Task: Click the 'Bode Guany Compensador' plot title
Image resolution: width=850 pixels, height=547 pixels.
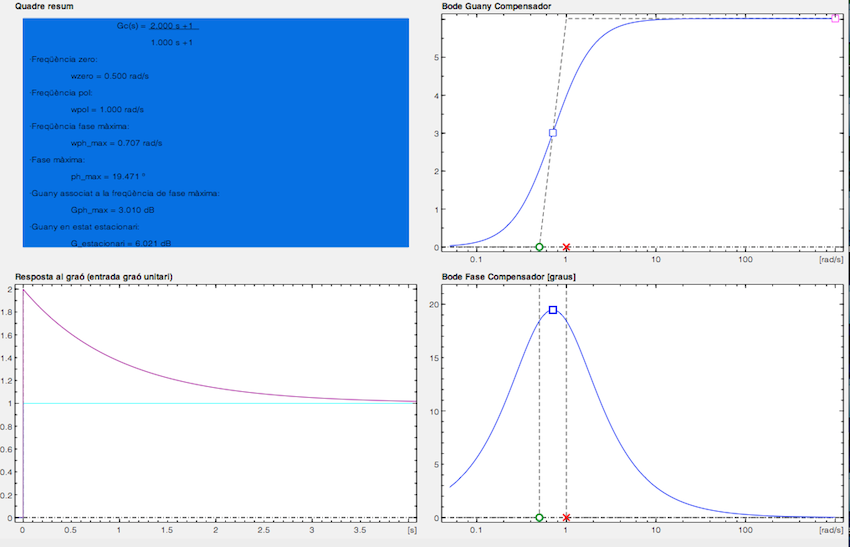Action: tap(496, 6)
